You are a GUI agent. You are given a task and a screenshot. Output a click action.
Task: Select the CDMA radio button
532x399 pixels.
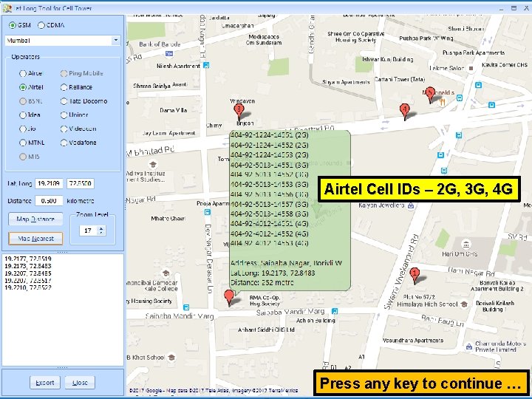pos(41,25)
